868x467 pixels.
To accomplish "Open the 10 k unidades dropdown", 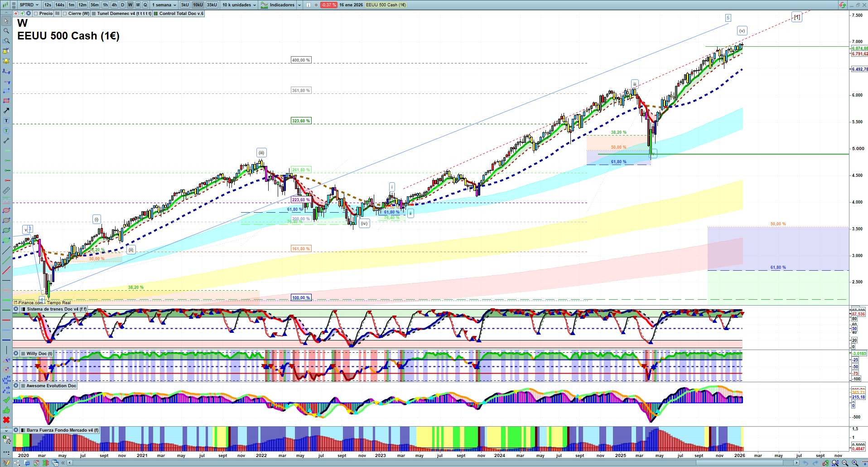I will (x=239, y=5).
